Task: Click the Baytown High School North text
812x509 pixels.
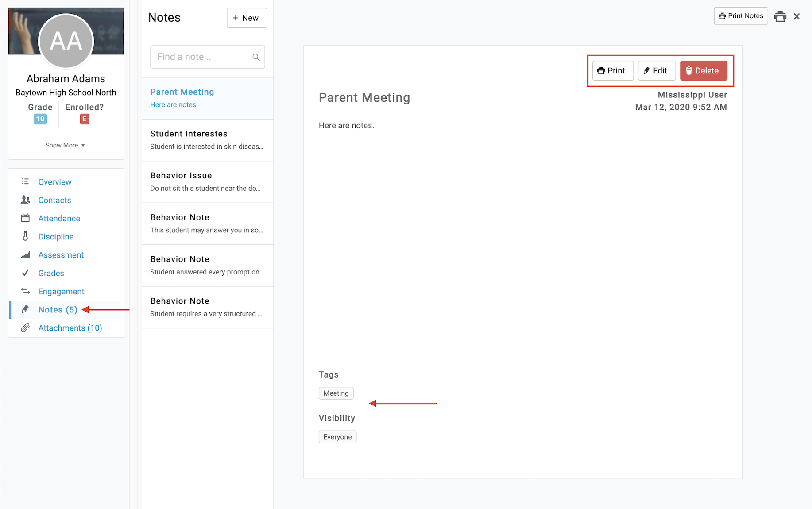Action: click(66, 93)
